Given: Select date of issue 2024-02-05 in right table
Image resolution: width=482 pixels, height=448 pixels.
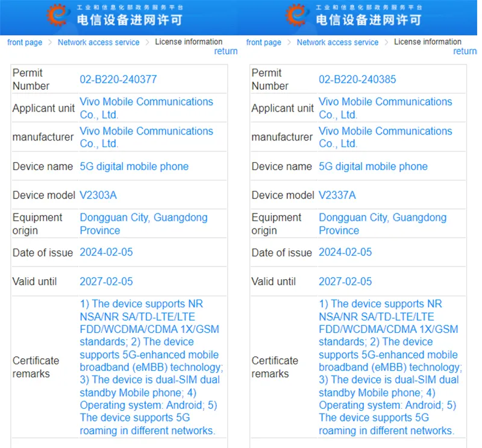Looking at the screenshot, I should coord(345,252).
